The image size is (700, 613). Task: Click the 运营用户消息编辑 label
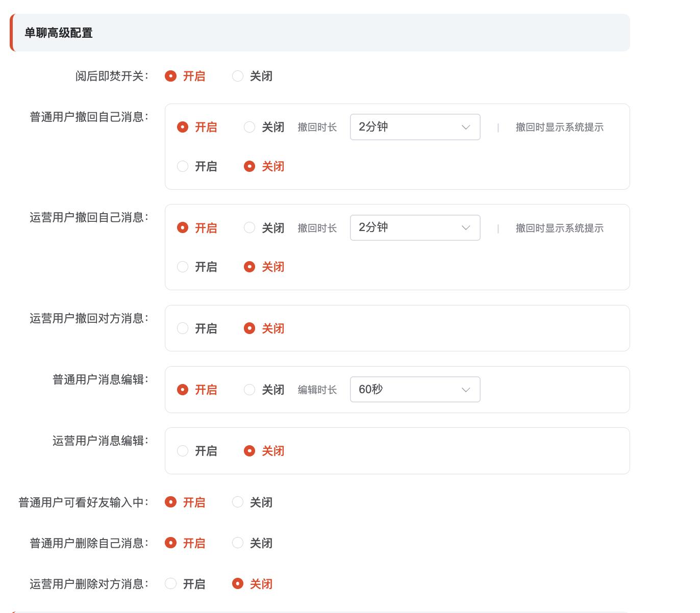[x=101, y=441]
